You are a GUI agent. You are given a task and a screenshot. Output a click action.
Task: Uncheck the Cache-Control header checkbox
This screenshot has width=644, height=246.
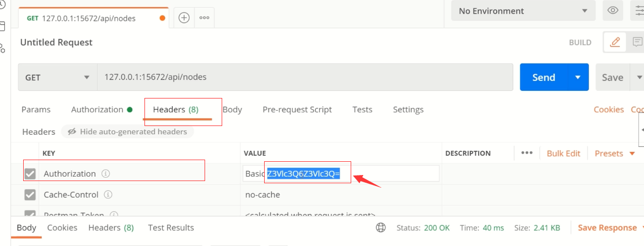(30, 195)
